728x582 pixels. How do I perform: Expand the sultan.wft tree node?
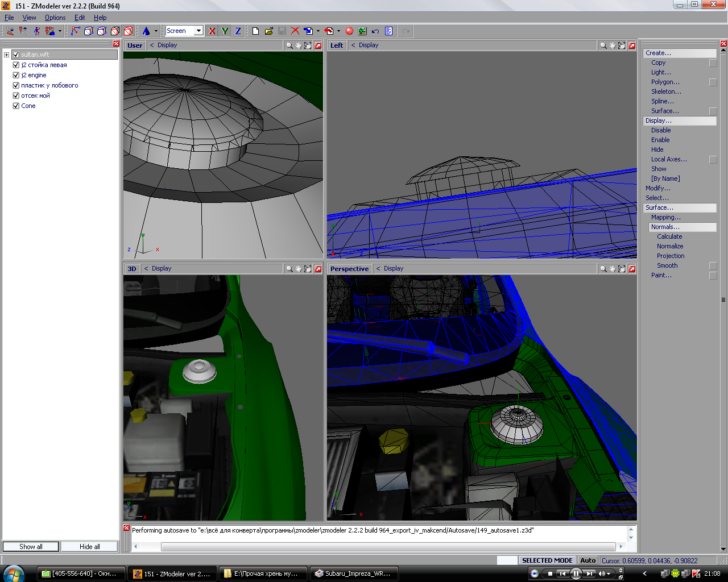pos(6,55)
